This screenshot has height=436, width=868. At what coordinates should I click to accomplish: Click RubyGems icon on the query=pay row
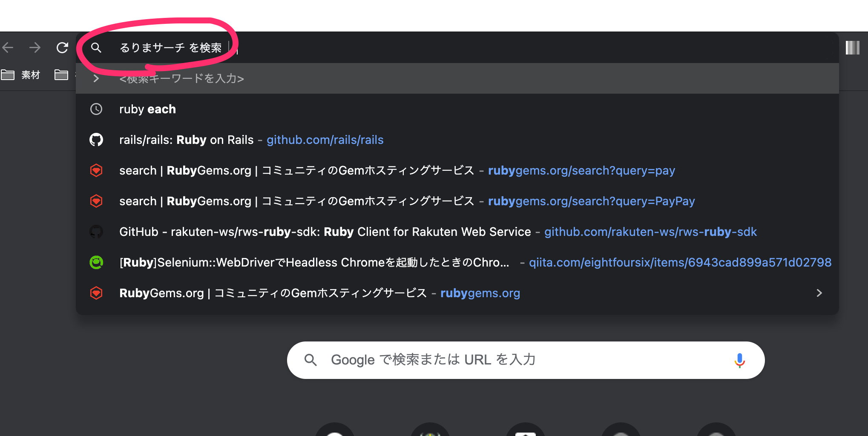click(96, 170)
